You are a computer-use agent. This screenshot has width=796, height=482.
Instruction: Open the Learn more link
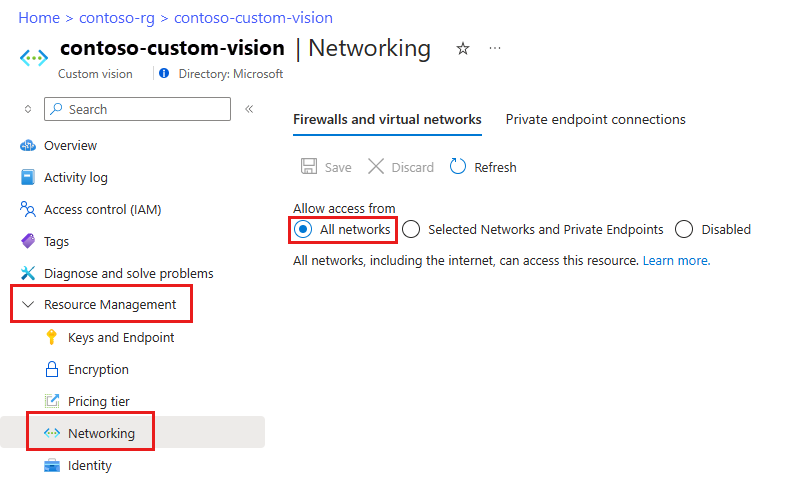click(x=676, y=261)
